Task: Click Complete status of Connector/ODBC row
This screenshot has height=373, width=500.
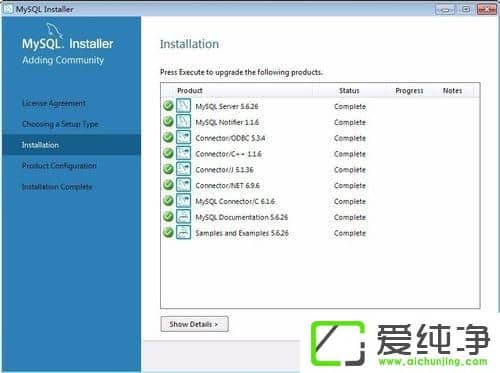Action: tap(350, 138)
